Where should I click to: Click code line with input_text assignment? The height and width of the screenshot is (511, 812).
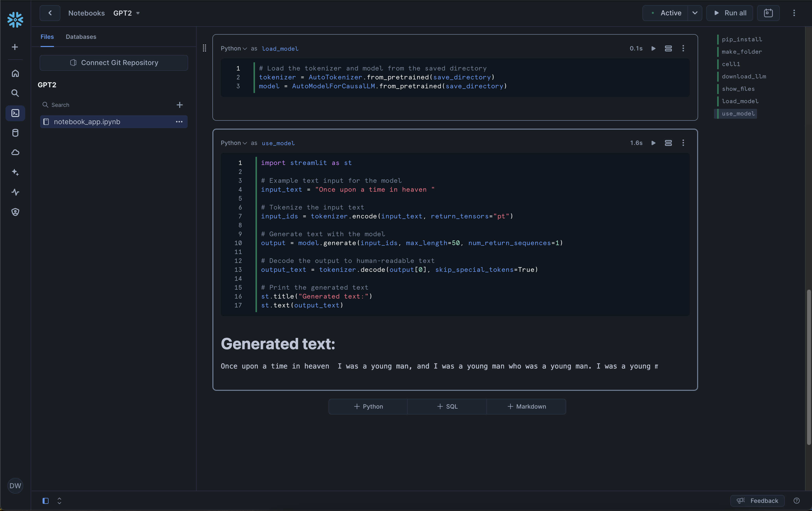348,190
